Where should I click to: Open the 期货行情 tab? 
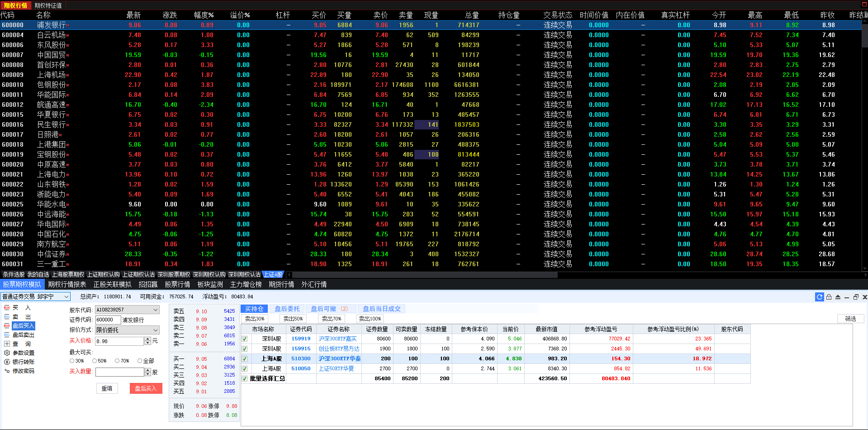coord(281,284)
